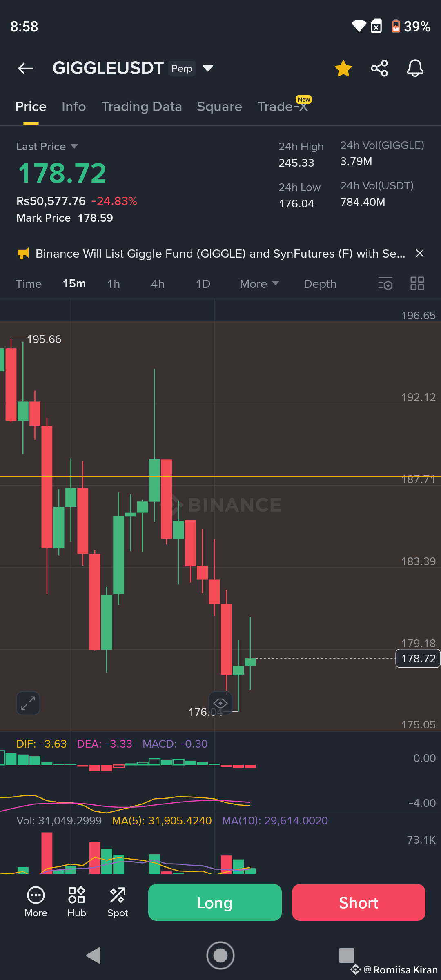This screenshot has height=980, width=441.
Task: Select the Time chart interval
Action: pyautogui.click(x=29, y=284)
